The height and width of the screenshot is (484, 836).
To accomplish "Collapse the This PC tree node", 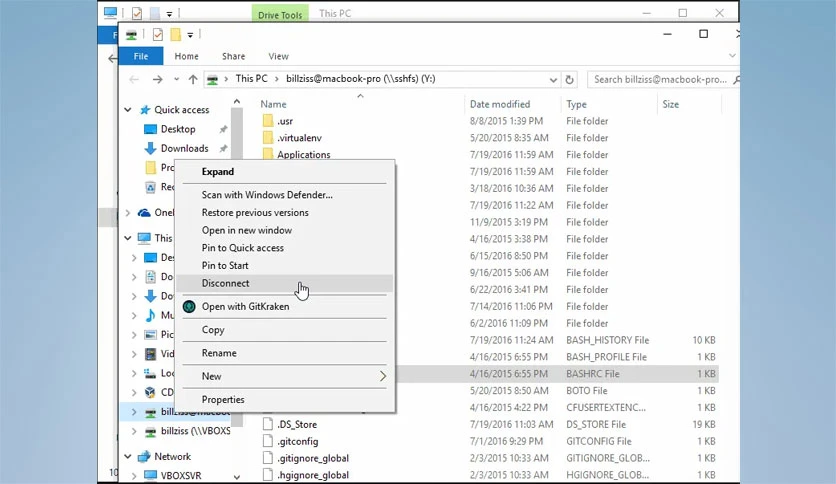I will (128, 238).
